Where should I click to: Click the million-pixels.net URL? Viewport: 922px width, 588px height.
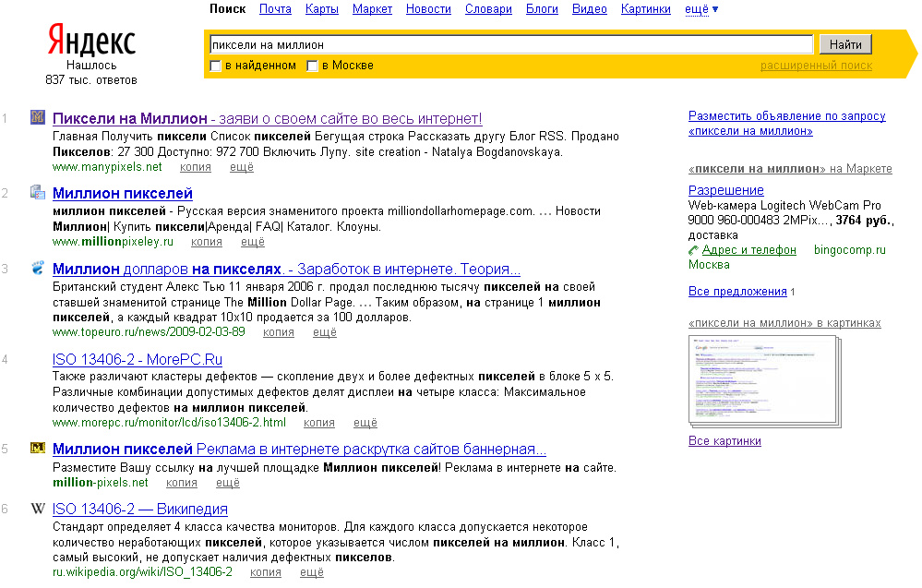101,483
